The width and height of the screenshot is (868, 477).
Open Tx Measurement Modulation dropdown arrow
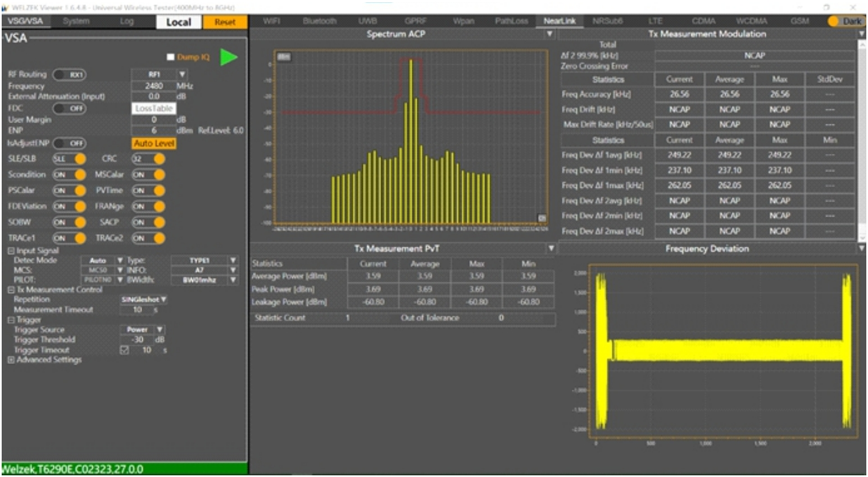coord(861,34)
